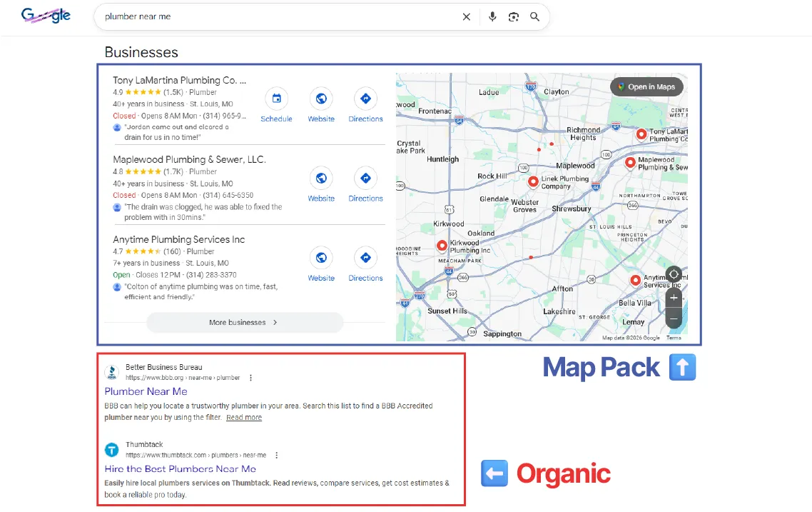Click the my-location icon on the map
812x512 pixels.
pos(674,275)
